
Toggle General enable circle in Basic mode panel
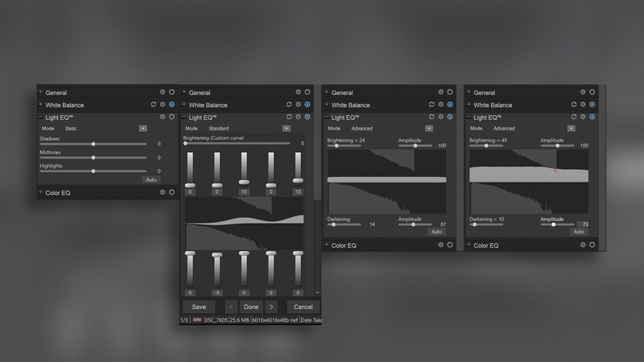(171, 92)
